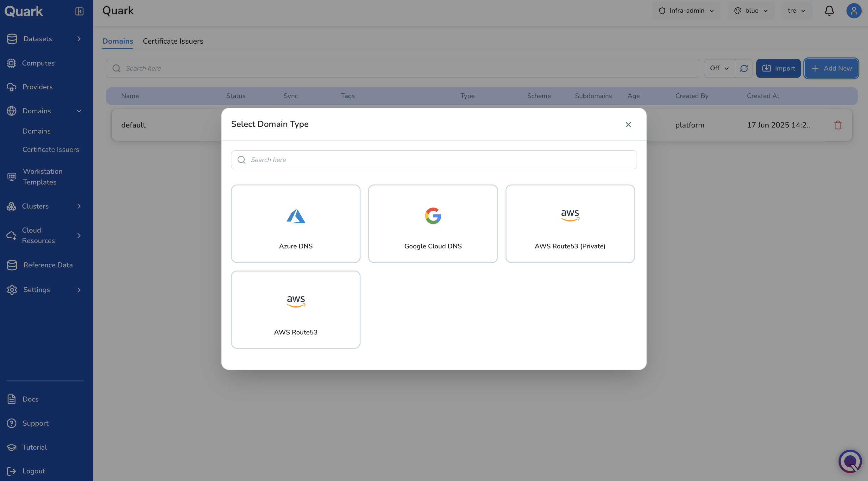Click the Created At column header

(763, 96)
